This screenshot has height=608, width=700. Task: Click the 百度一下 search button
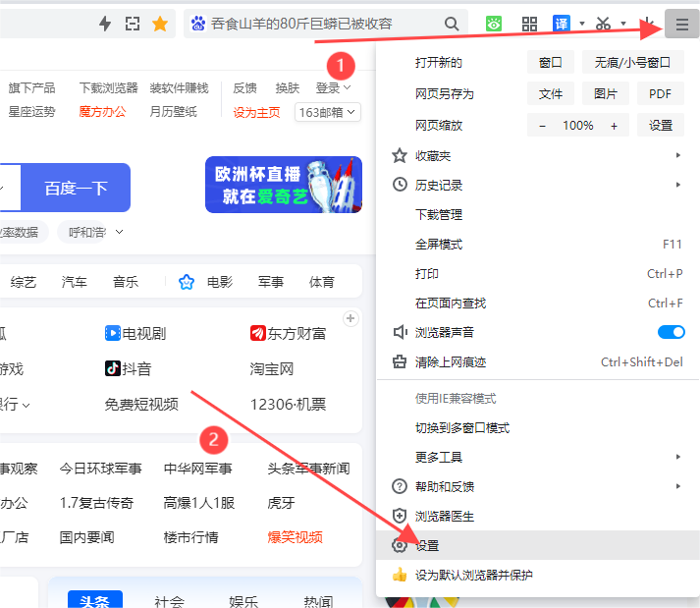click(x=76, y=188)
